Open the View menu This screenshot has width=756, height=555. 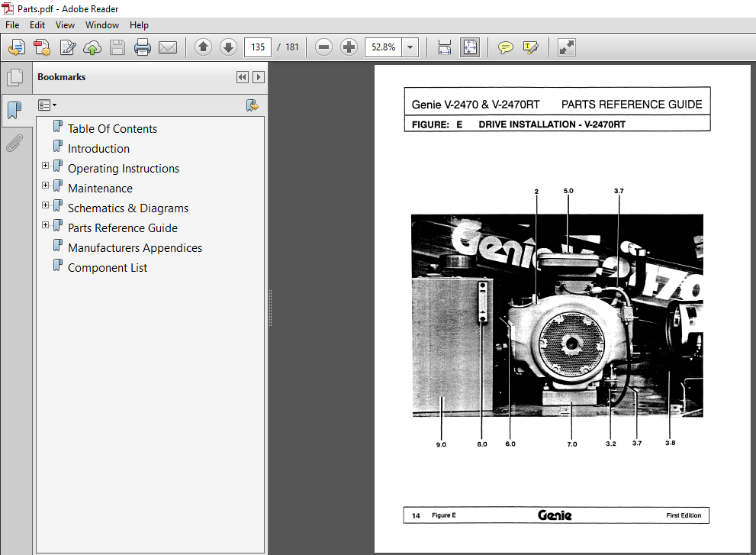65,25
